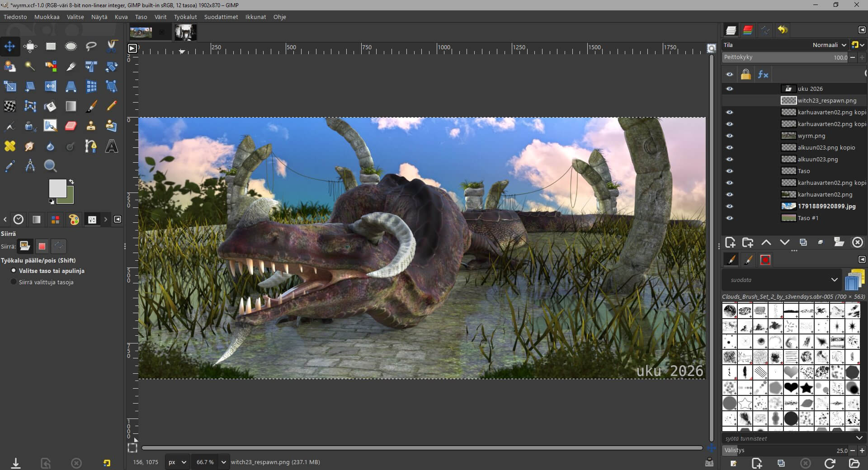
Task: Create a new layer with the panel button
Action: click(x=730, y=243)
